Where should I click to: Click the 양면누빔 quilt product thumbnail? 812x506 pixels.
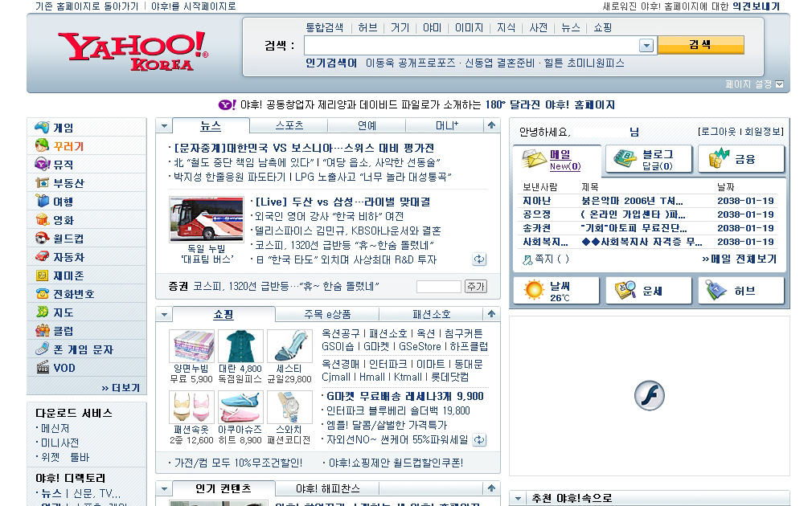coord(191,346)
